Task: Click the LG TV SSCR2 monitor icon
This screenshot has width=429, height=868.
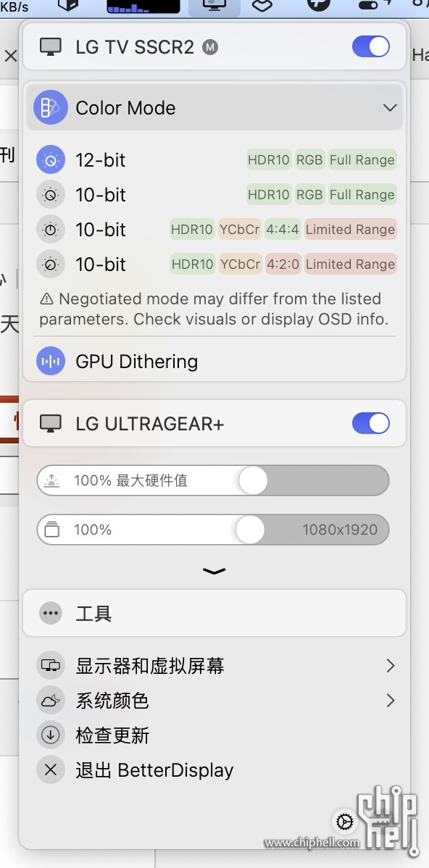Action: click(51, 47)
